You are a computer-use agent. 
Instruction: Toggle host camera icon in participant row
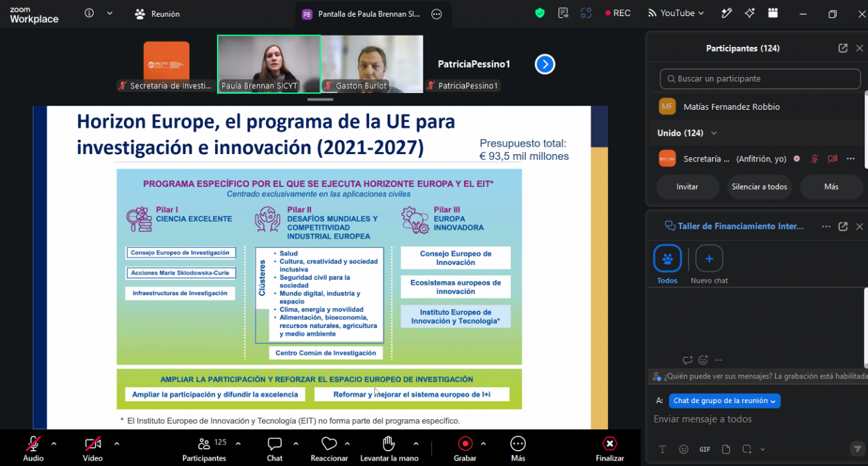(833, 159)
